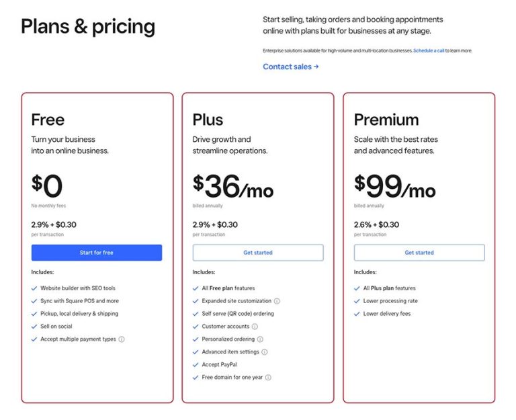The height and width of the screenshot is (420, 516).
Task: Click Get started under Plus plan
Action: (258, 253)
